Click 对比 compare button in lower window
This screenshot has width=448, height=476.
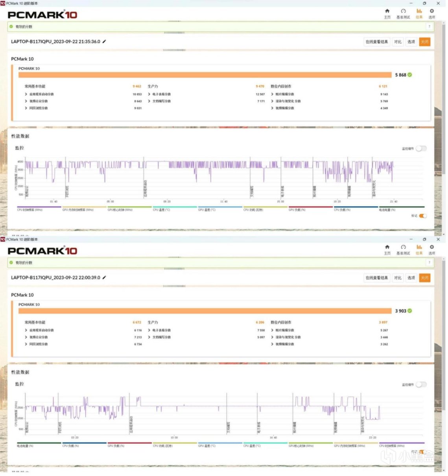(x=398, y=278)
